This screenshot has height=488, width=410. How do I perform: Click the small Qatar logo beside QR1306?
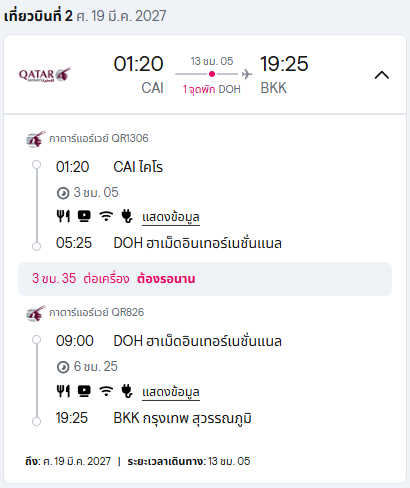[x=36, y=139]
